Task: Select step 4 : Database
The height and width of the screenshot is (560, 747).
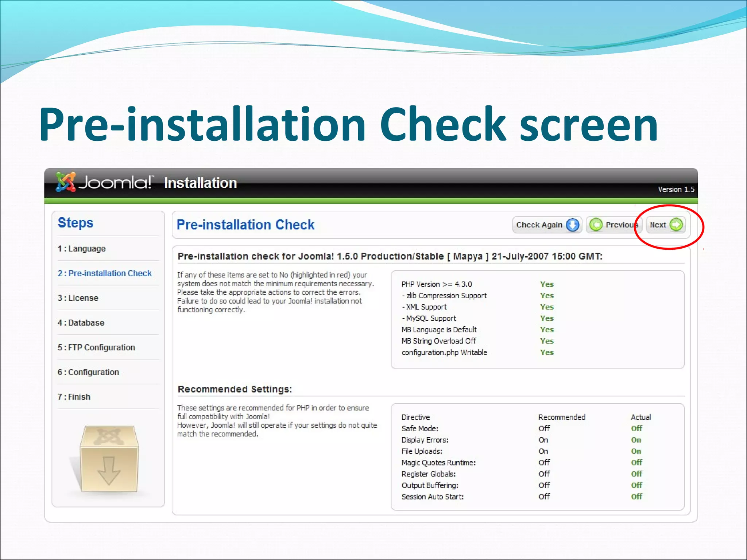Action: (81, 323)
